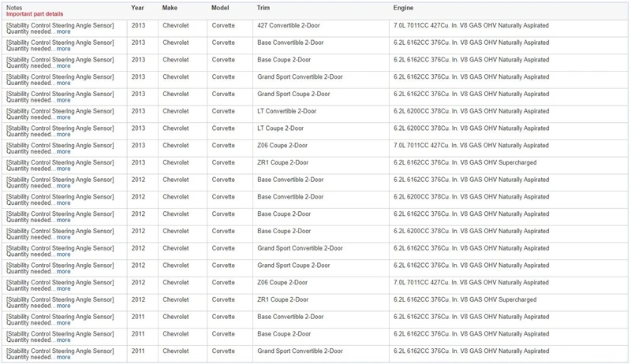Select year '2012' in the Z06 Coupe row
This screenshot has width=631, height=364.
(x=138, y=283)
